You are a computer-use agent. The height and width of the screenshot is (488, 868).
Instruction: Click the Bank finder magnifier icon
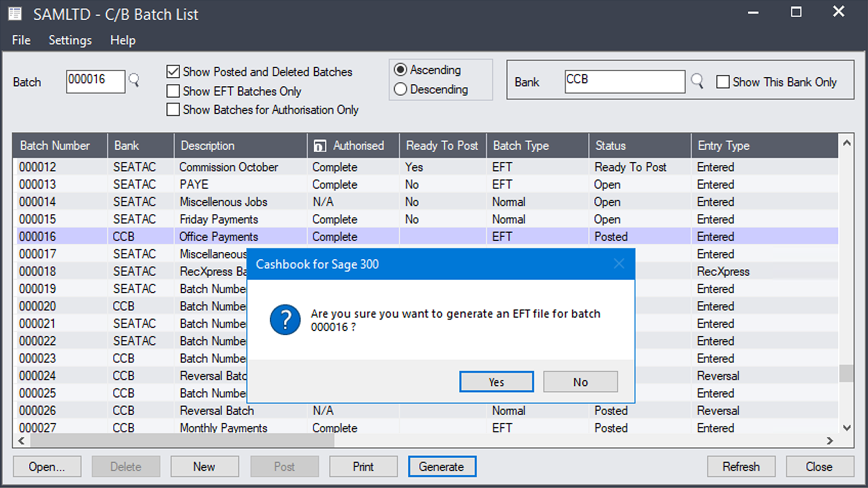point(697,81)
